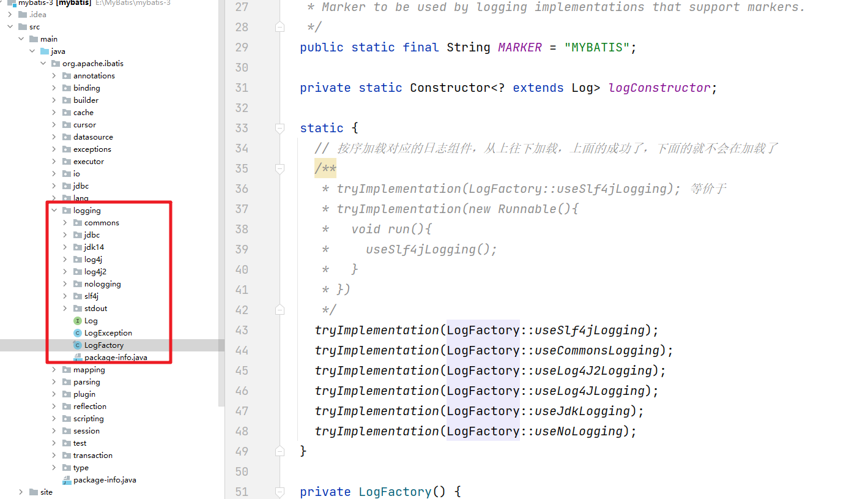
Task: Click line number 43 in the gutter
Action: [x=242, y=331]
